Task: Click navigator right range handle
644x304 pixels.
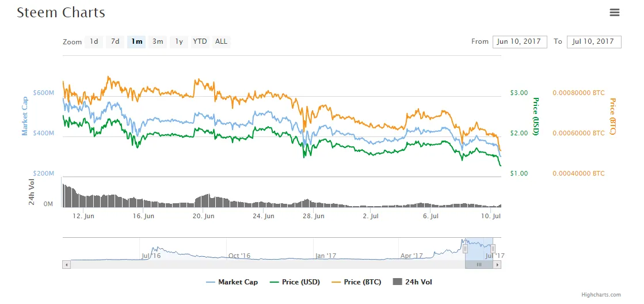Action: click(x=493, y=249)
